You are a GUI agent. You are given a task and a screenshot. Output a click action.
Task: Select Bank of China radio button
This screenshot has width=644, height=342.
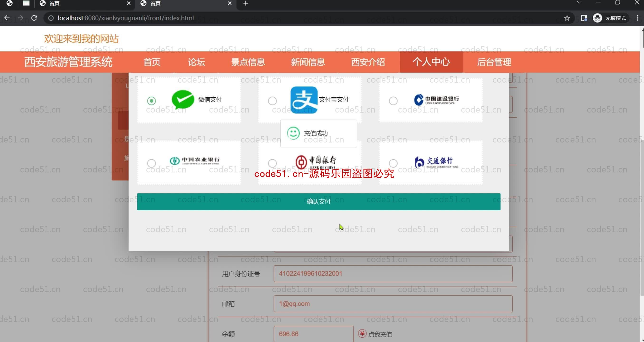click(272, 163)
